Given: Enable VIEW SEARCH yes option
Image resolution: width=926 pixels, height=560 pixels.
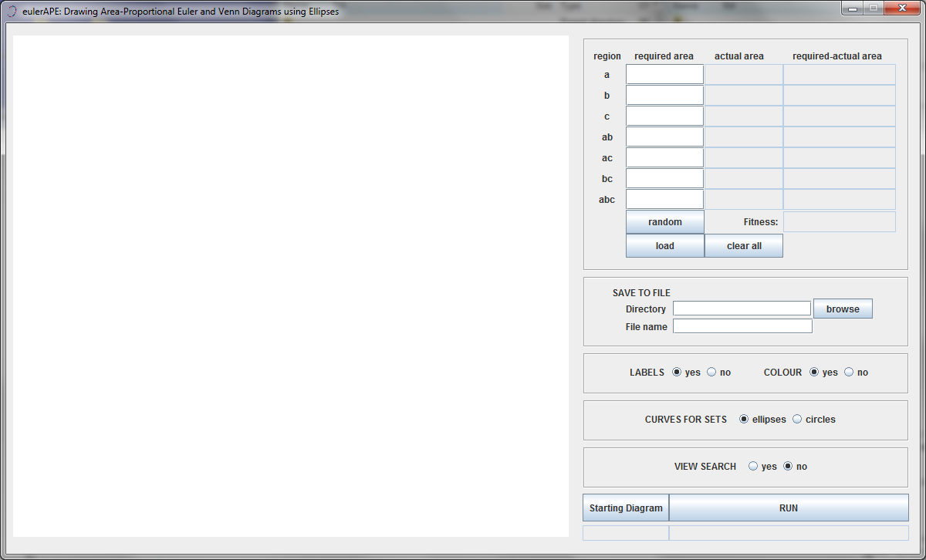Looking at the screenshot, I should coord(753,466).
